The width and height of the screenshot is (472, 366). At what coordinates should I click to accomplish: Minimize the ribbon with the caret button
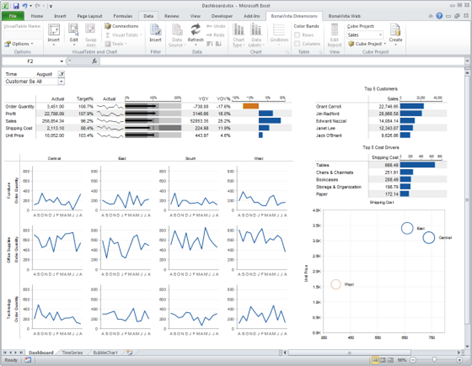431,16
